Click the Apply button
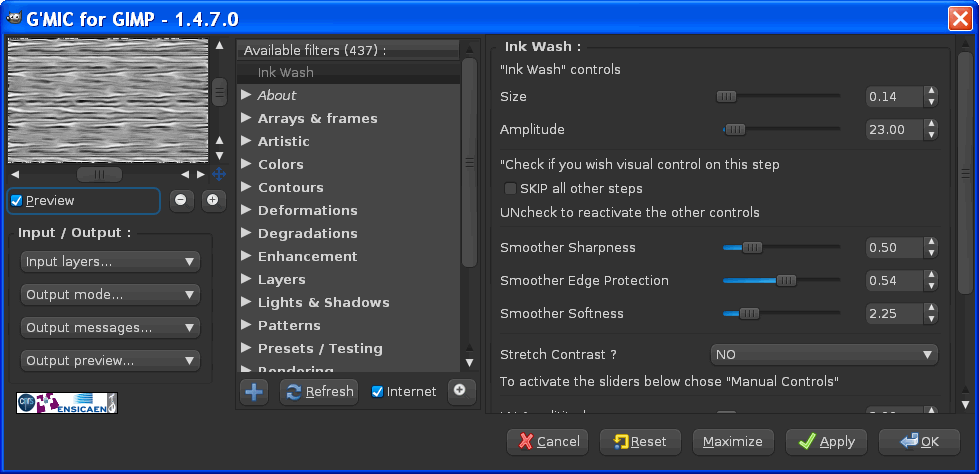 click(826, 442)
